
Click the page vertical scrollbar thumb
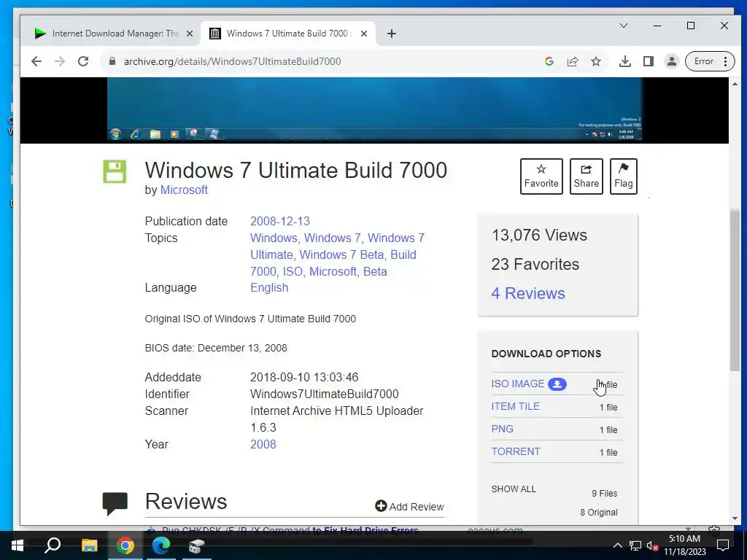(735, 289)
